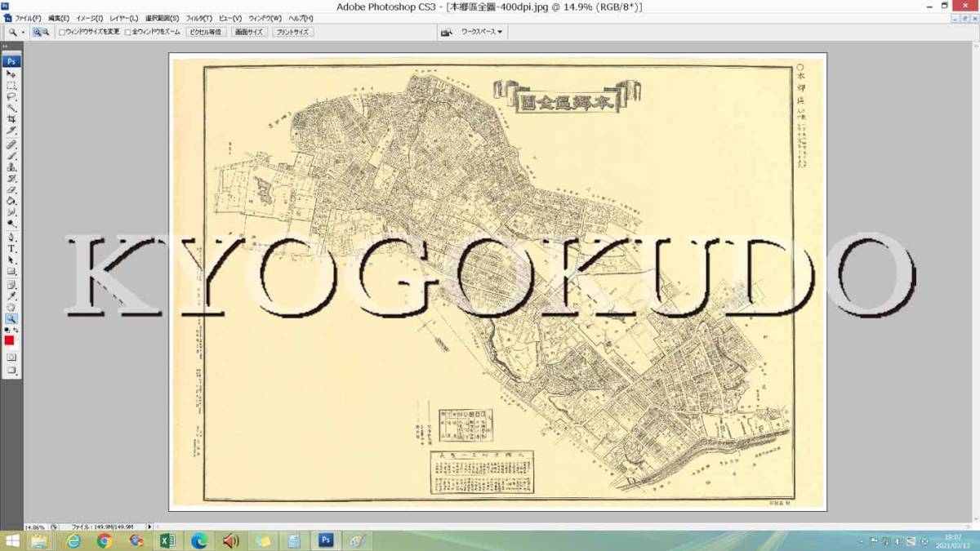980x551 pixels.
Task: Open Excel from taskbar
Action: [x=167, y=541]
